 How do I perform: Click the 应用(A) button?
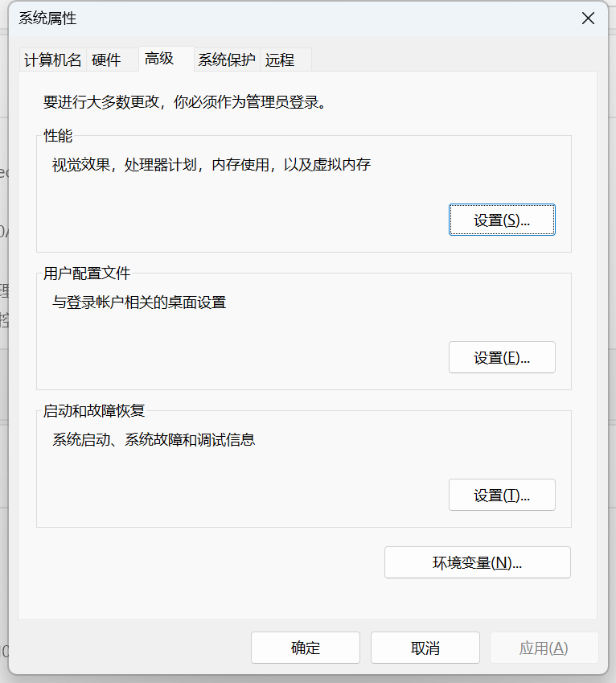click(x=544, y=648)
